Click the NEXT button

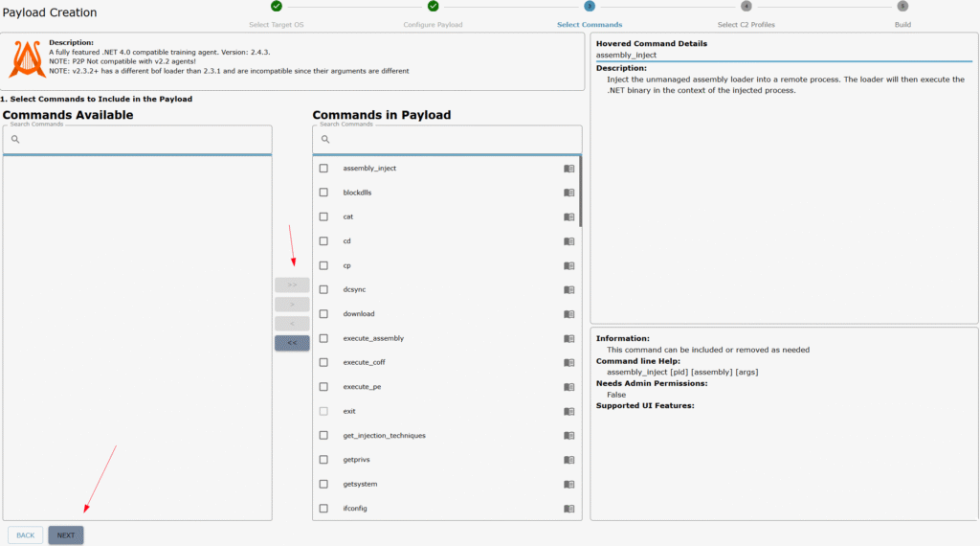66,535
